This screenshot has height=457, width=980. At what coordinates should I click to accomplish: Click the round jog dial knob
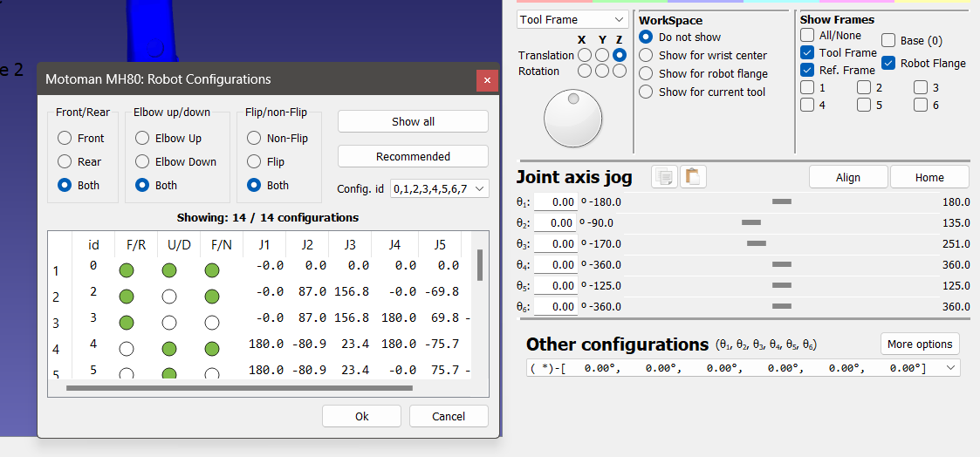coord(572,119)
